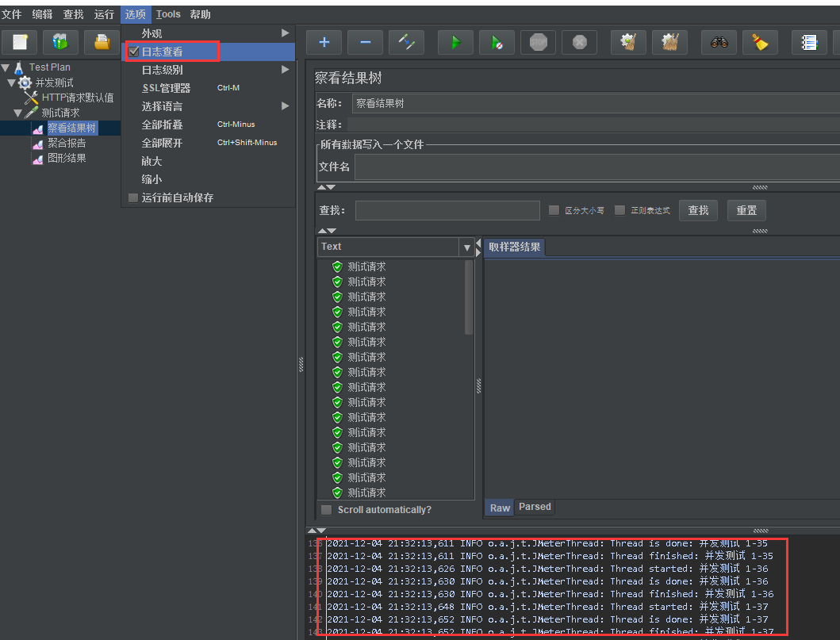Screen dimensions: 840x640
Task: Open 外观 submenu
Action: pyautogui.click(x=209, y=33)
